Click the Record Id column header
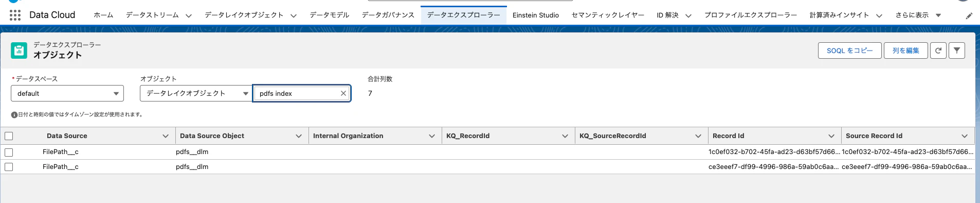Image resolution: width=980 pixels, height=203 pixels. coord(729,136)
